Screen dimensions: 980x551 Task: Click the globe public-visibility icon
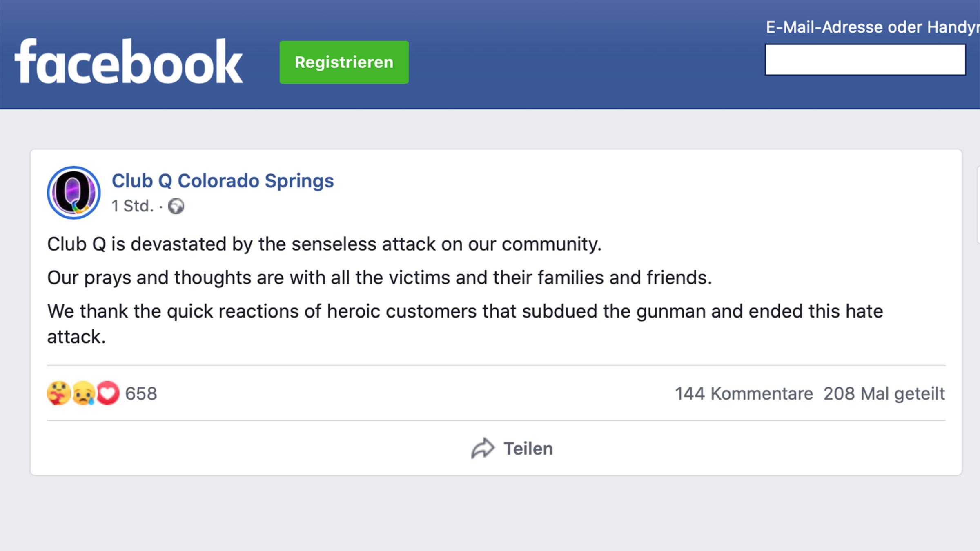(x=176, y=206)
